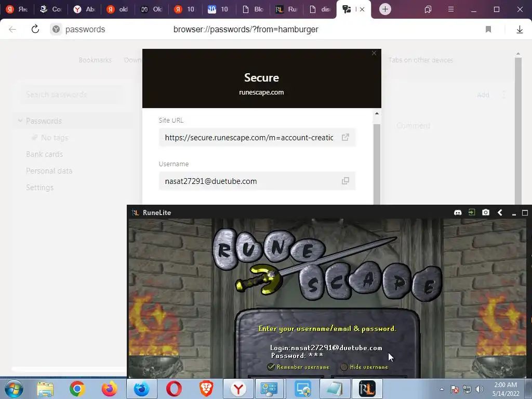The image size is (532, 399).
Task: Switch to the 'Old' tab with the dark icon
Action: click(152, 9)
